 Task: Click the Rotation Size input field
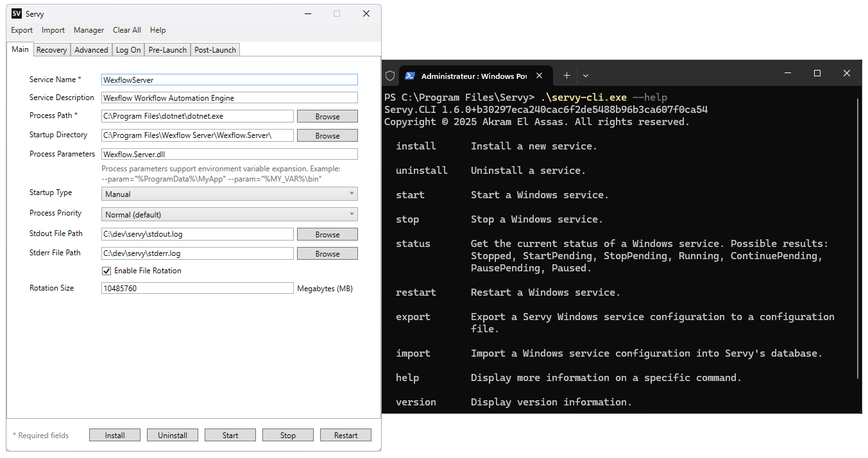(198, 288)
